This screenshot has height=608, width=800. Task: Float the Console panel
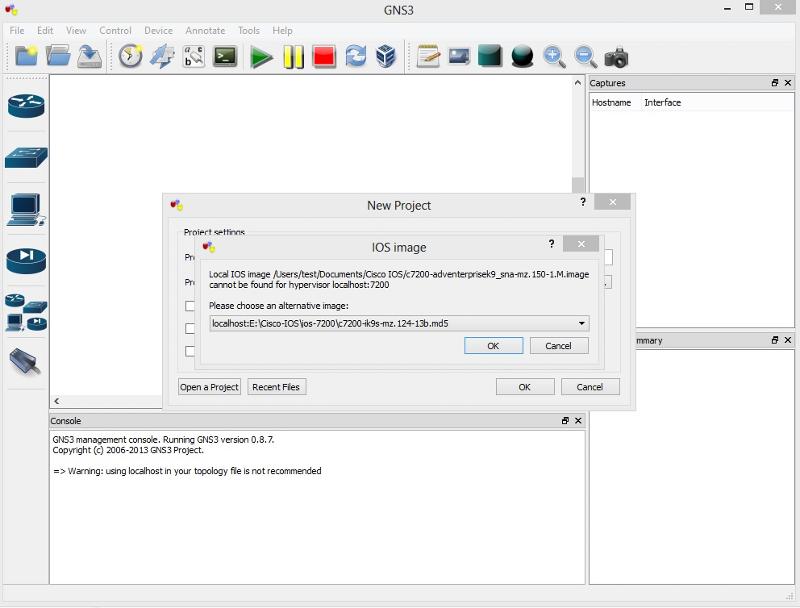(x=565, y=421)
